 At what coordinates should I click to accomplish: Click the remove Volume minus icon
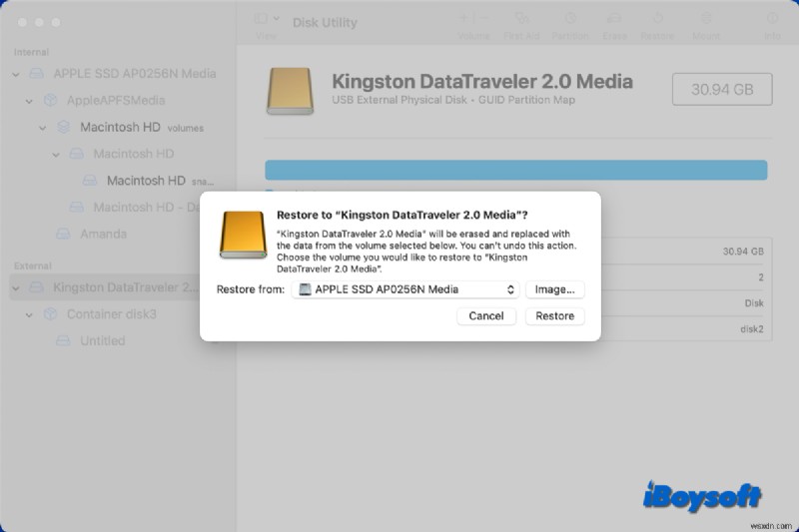click(483, 18)
